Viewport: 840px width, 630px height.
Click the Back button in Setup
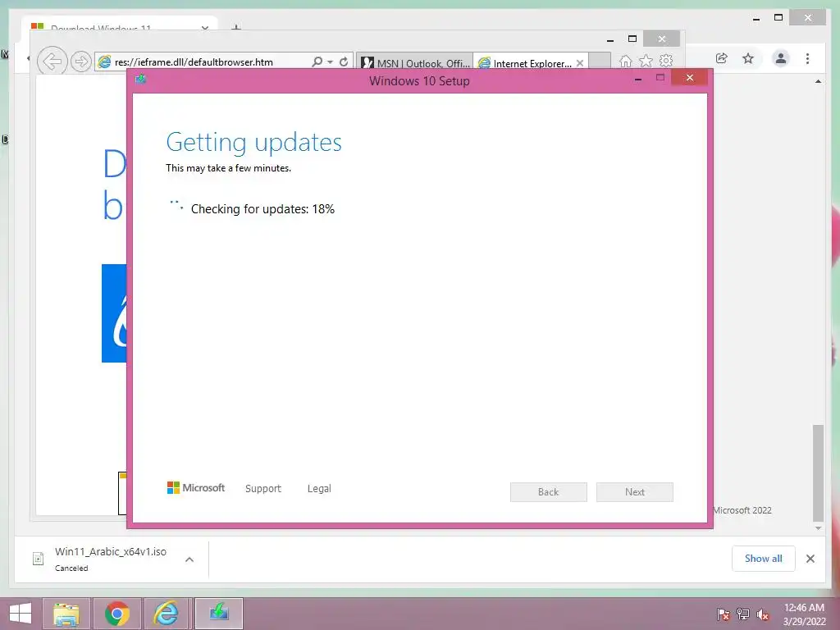point(549,492)
